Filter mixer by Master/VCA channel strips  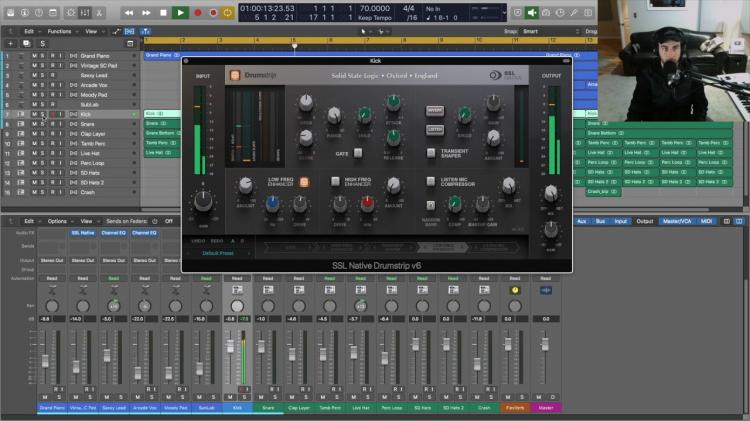click(x=676, y=221)
